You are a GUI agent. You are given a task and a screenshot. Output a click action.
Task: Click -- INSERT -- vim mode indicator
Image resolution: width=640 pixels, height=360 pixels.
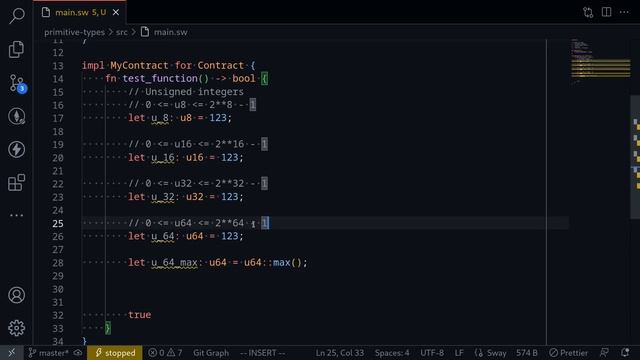coord(262,353)
